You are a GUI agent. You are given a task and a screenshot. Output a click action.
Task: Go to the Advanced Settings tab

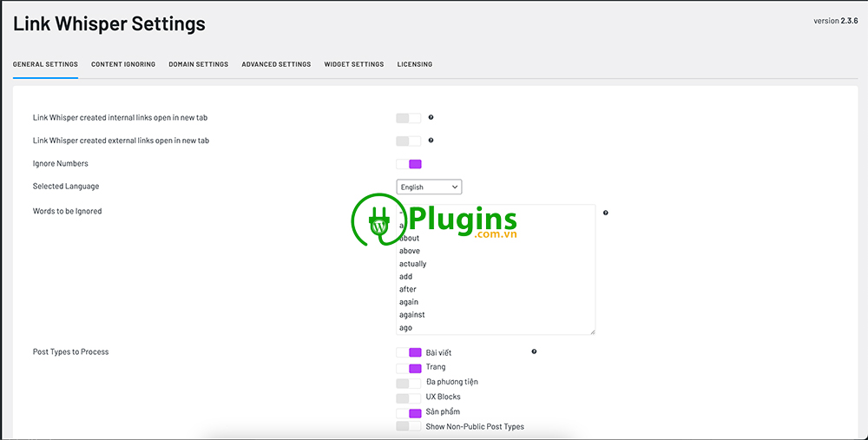click(x=276, y=64)
